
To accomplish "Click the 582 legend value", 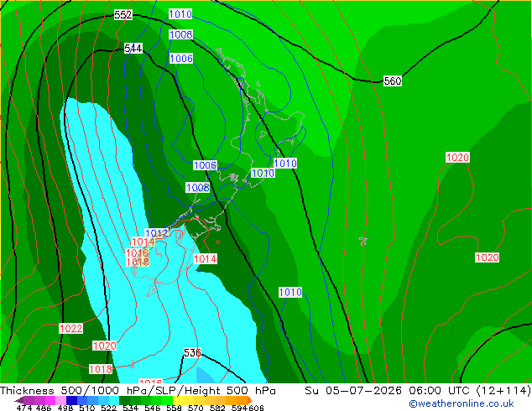I will [x=217, y=408].
